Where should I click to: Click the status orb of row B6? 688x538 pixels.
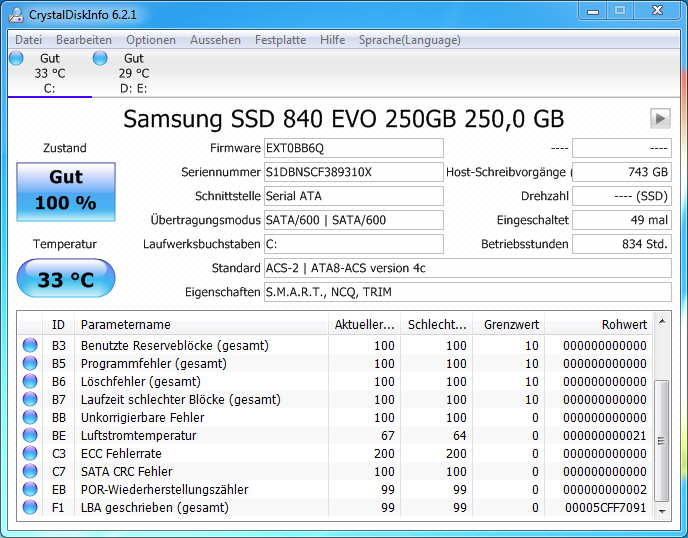[30, 381]
